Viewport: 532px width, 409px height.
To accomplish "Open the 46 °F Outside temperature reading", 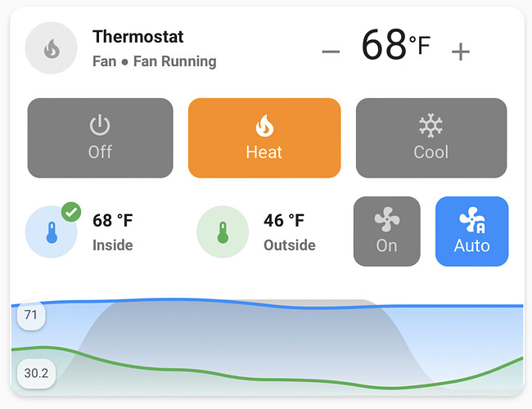I will [290, 232].
